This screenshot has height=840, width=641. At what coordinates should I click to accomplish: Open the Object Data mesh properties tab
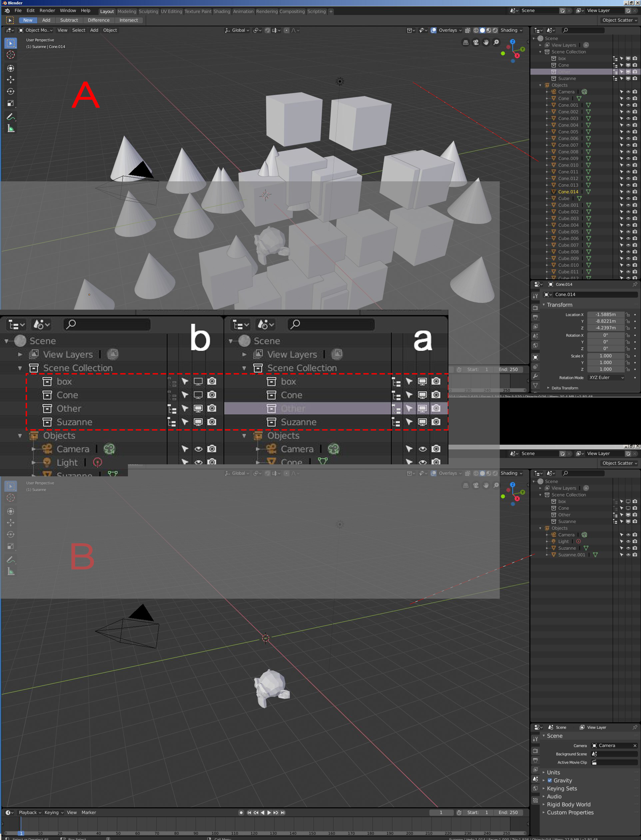(x=535, y=385)
